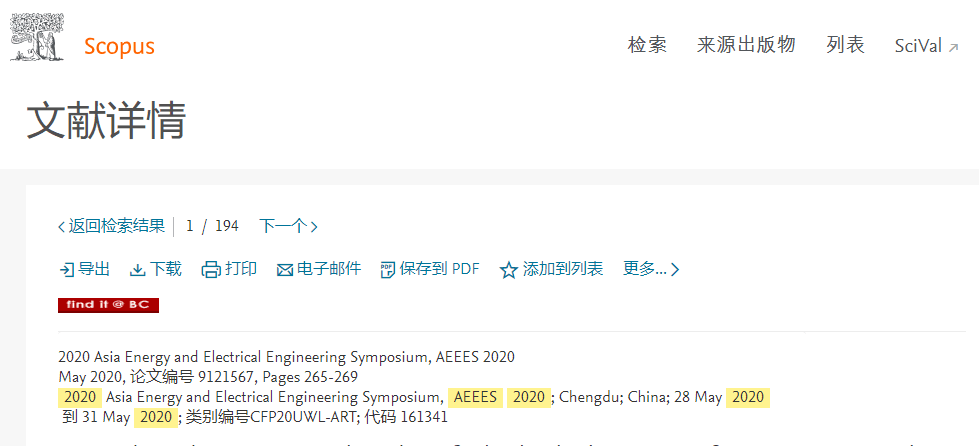Click the star icon for 添加到列表
The image size is (979, 446).
coord(509,270)
